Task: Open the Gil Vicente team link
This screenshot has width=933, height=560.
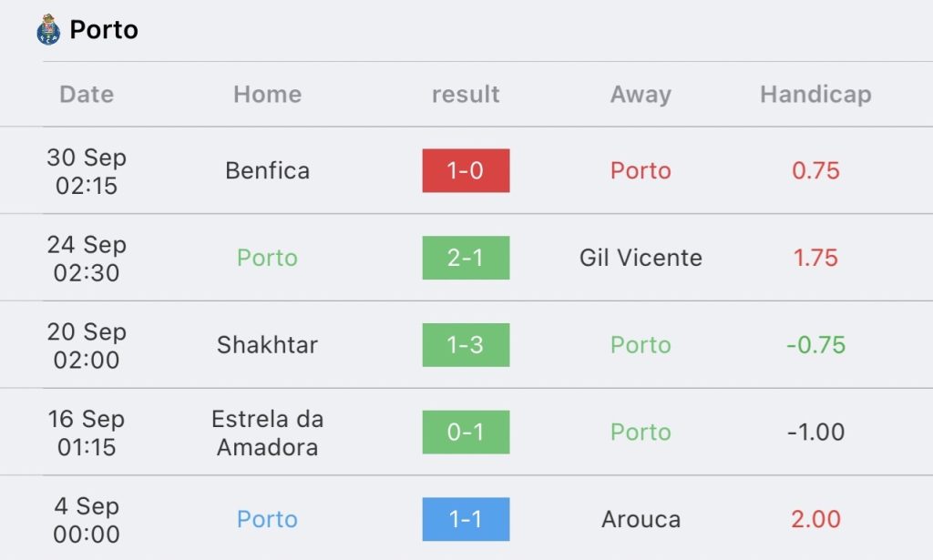Action: 641,258
